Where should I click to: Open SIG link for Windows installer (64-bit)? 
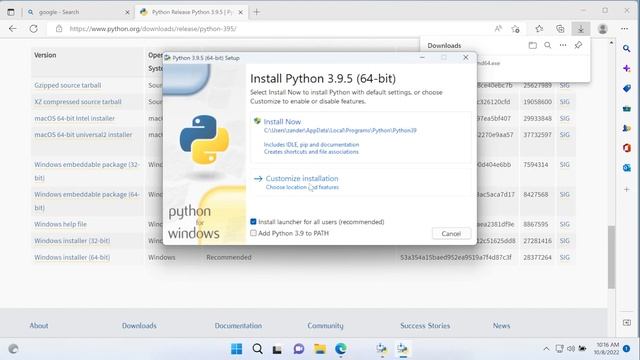pyautogui.click(x=564, y=258)
